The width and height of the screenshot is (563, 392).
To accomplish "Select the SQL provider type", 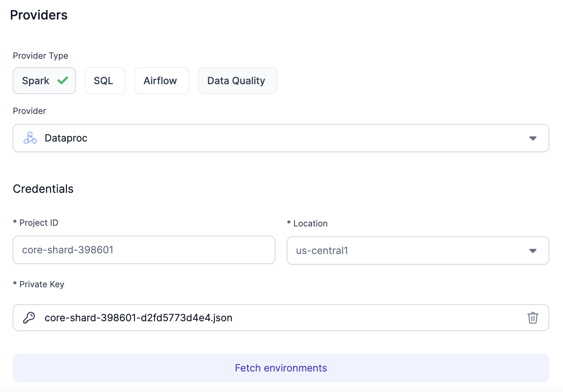I will [x=105, y=81].
